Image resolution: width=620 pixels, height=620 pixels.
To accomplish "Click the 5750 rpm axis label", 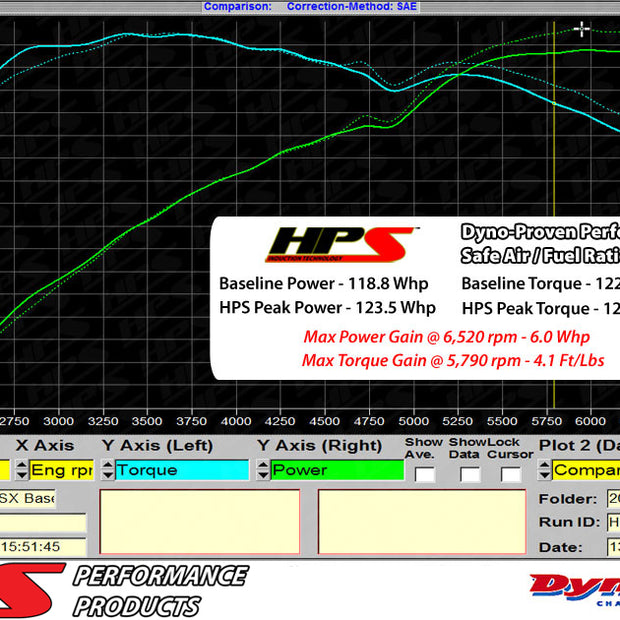I will click(x=547, y=421).
